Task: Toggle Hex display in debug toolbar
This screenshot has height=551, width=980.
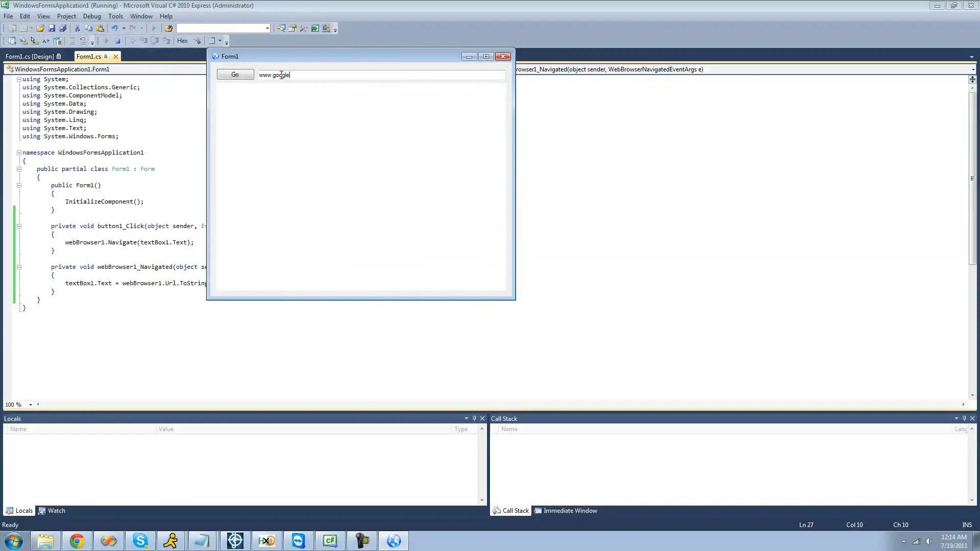Action: coord(182,41)
